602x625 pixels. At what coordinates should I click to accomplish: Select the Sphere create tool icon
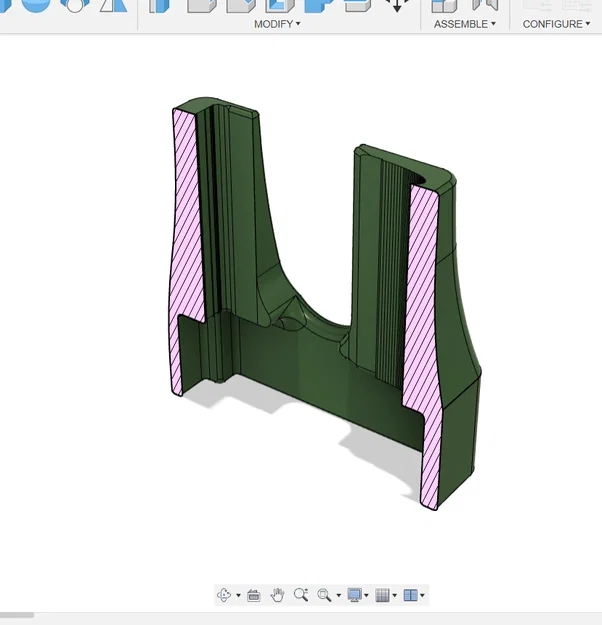click(36, 6)
